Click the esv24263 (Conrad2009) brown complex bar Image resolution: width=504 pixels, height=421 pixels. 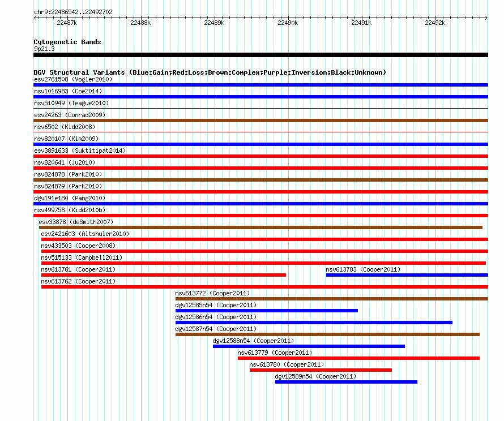point(260,121)
